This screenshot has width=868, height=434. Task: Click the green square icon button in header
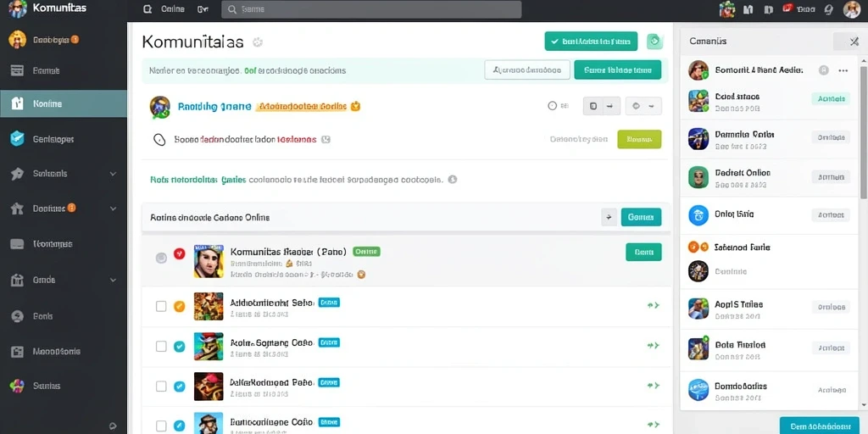pyautogui.click(x=655, y=41)
